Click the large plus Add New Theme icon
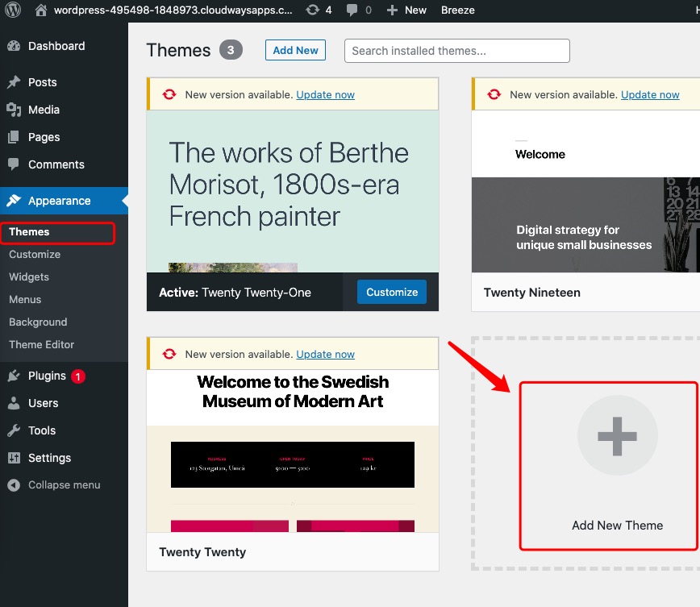The width and height of the screenshot is (700, 607). coord(618,435)
